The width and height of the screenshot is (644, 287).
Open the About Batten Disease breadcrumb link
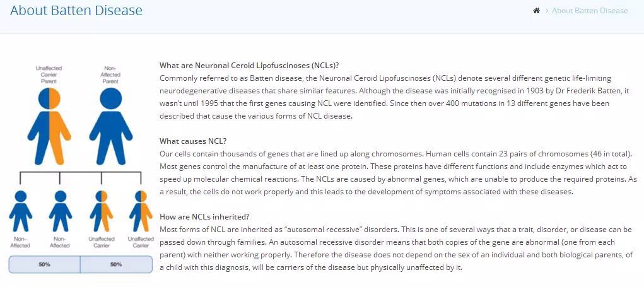590,11
